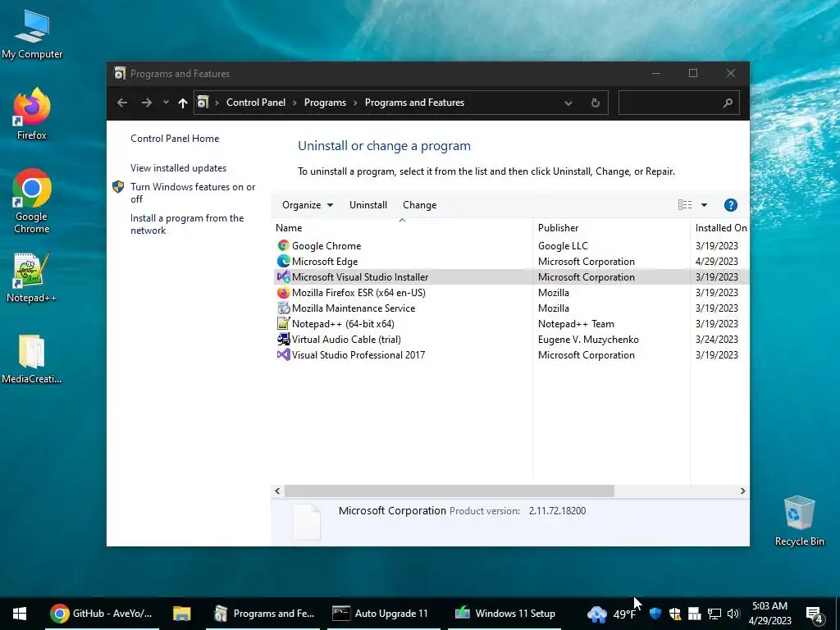
Task: Sort by the Publisher column header
Action: (x=611, y=227)
